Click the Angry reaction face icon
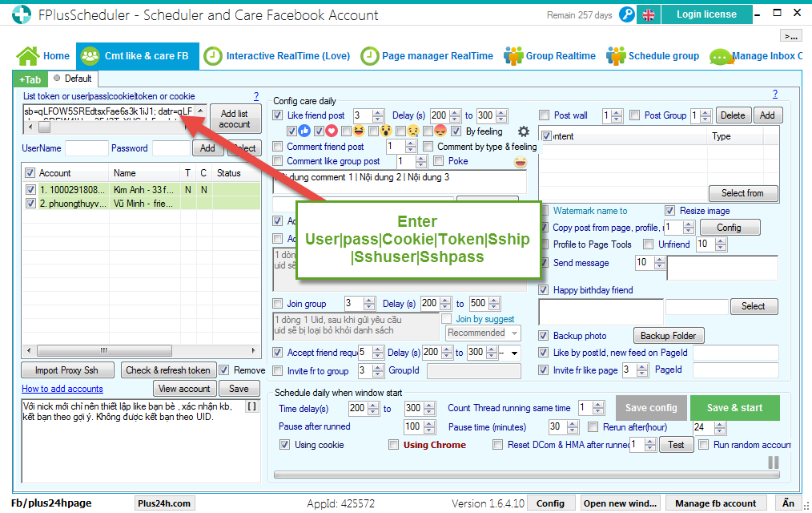This screenshot has height=513, width=812. (440, 131)
